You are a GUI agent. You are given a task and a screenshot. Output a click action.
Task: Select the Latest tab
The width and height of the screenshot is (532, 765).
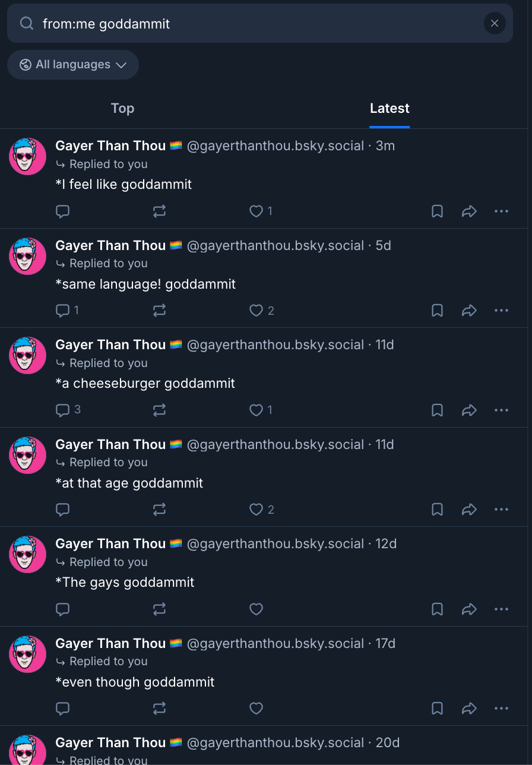tap(389, 108)
